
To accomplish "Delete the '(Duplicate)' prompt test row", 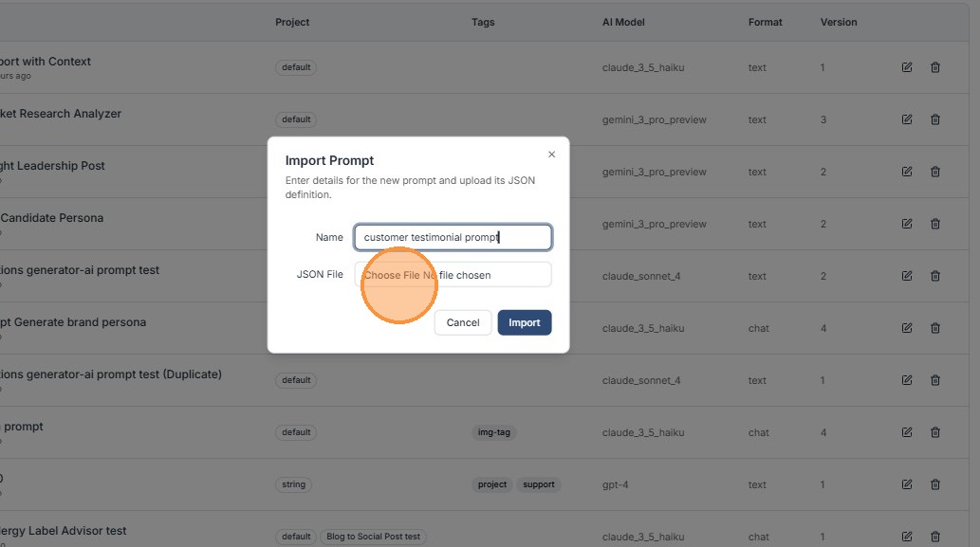I will pos(935,380).
